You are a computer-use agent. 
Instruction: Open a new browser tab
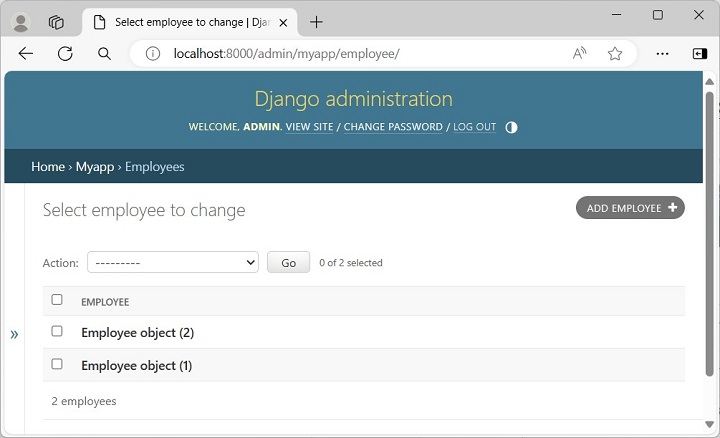[316, 22]
